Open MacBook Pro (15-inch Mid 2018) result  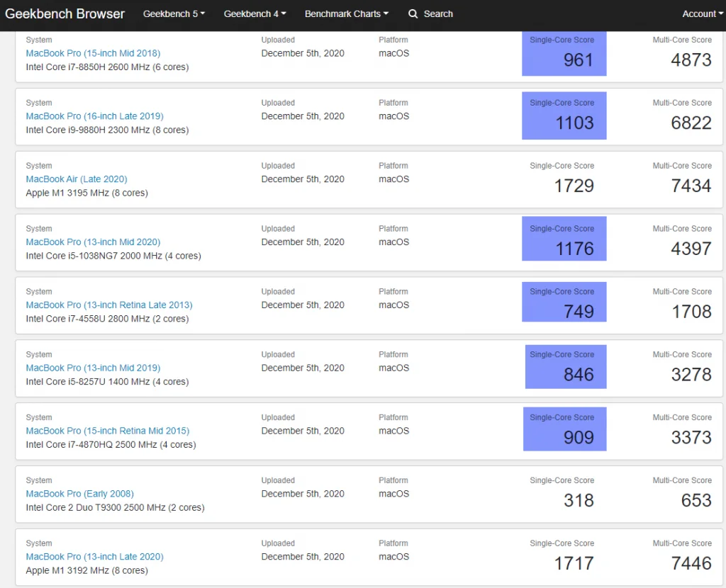(93, 53)
